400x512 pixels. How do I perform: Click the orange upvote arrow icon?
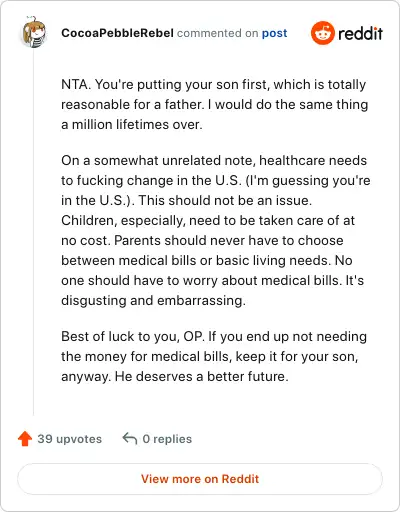[x=25, y=439]
